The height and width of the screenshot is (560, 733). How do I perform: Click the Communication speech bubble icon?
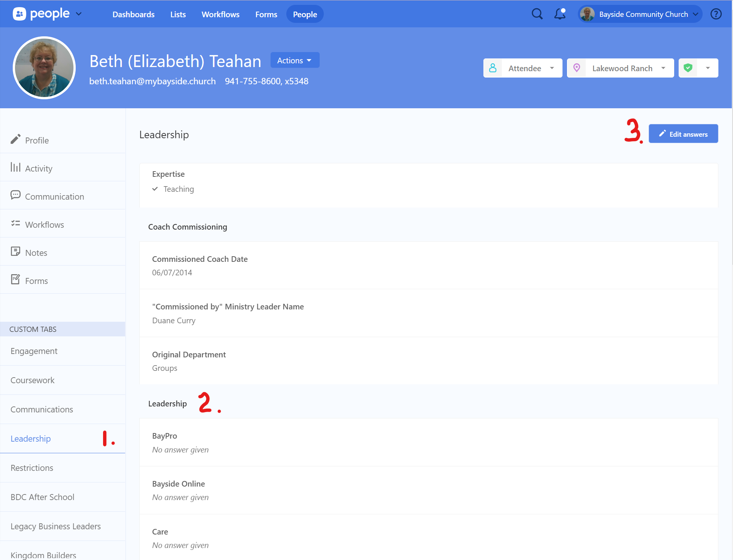[15, 196]
